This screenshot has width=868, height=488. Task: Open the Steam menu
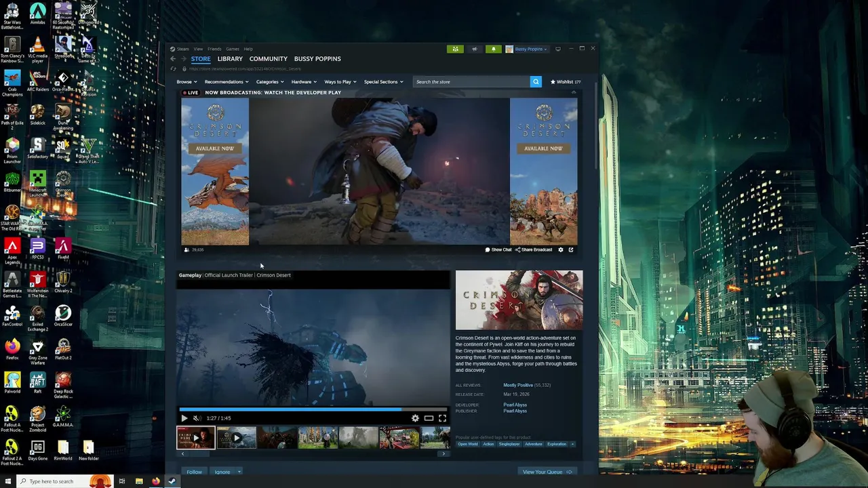click(x=183, y=49)
